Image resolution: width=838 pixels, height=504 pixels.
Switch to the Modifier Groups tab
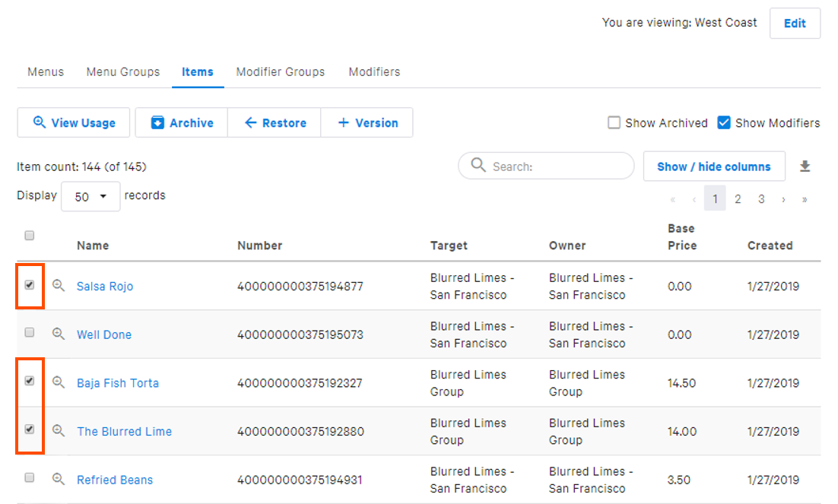click(280, 71)
